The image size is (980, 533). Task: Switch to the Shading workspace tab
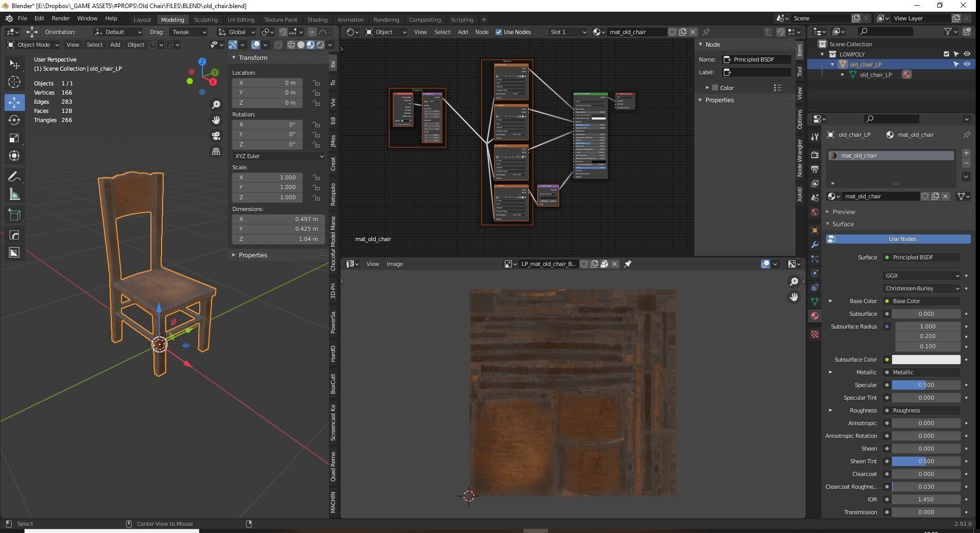click(317, 20)
